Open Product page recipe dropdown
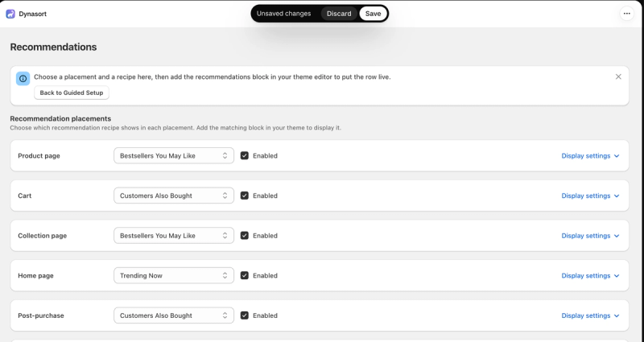The image size is (644, 342). [174, 155]
